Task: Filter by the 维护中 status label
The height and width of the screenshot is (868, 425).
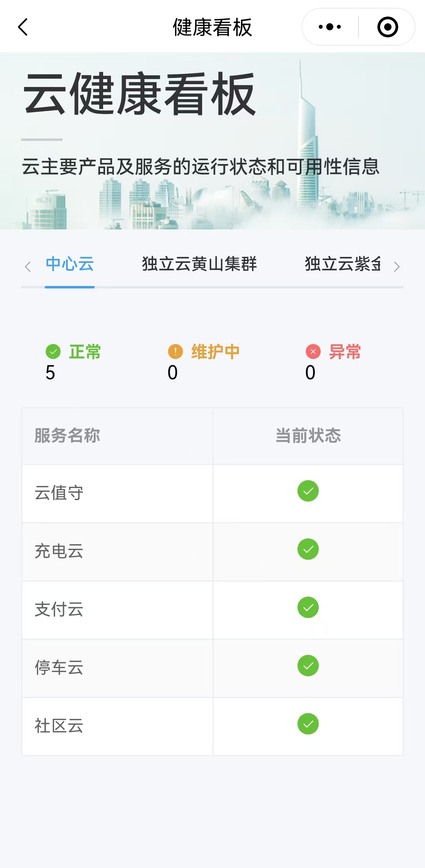Action: [x=215, y=351]
